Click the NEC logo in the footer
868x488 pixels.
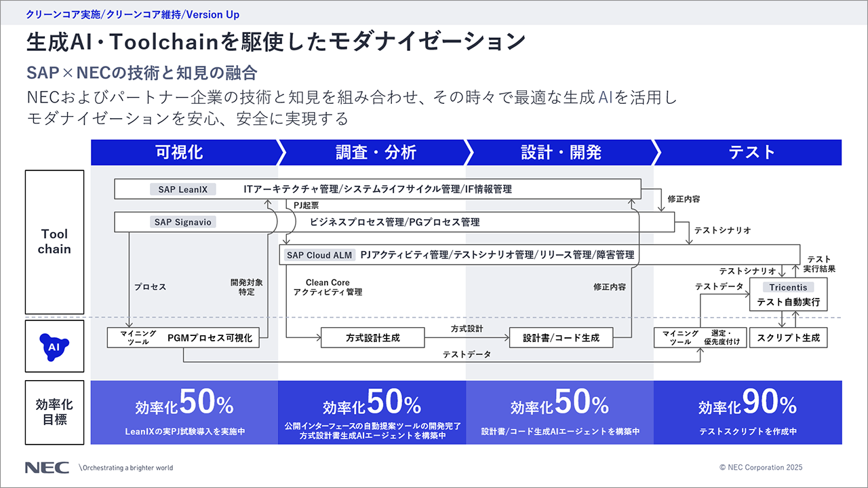pos(46,468)
